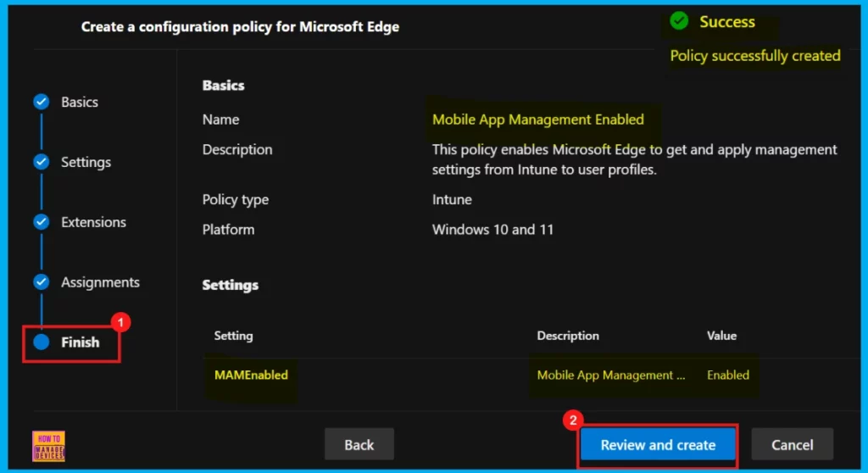Click the Setting column header
Screen dimensions: 868x473
point(233,336)
